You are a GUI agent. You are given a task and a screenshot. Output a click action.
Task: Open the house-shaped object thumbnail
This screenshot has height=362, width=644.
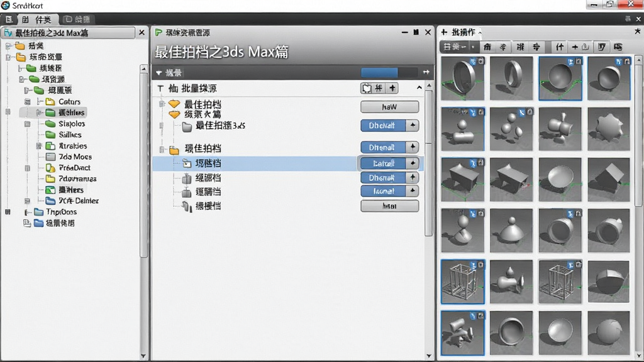click(609, 180)
